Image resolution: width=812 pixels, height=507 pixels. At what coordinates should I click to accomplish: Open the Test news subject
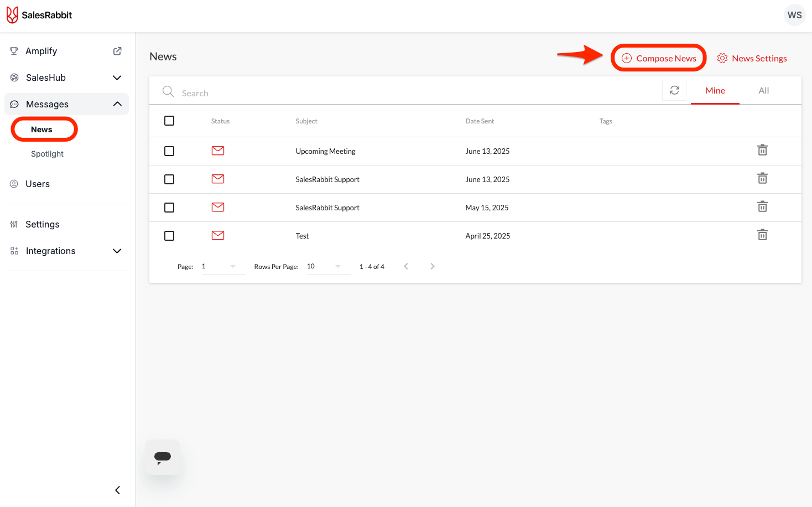pyautogui.click(x=302, y=236)
